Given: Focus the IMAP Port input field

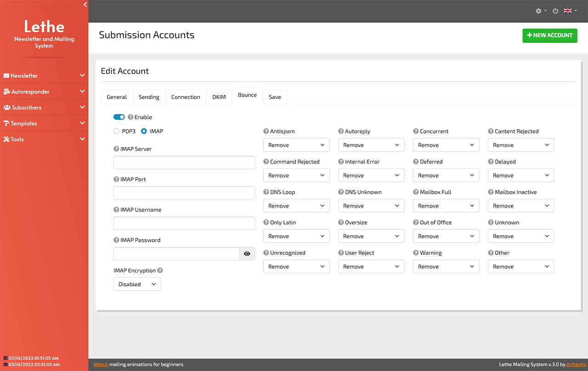Looking at the screenshot, I should point(184,193).
